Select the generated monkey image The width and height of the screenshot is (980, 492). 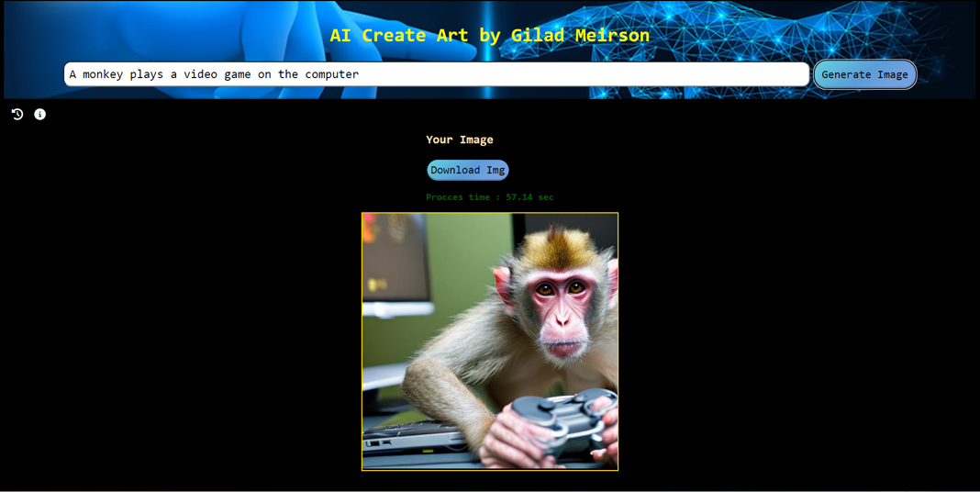(489, 341)
